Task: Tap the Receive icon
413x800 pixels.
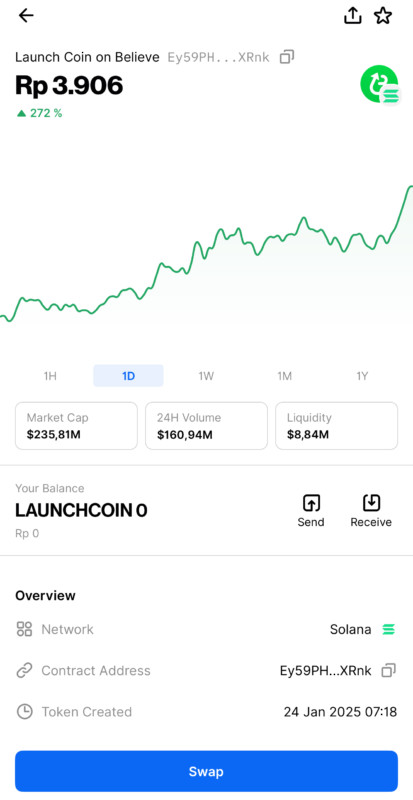Action: click(371, 503)
